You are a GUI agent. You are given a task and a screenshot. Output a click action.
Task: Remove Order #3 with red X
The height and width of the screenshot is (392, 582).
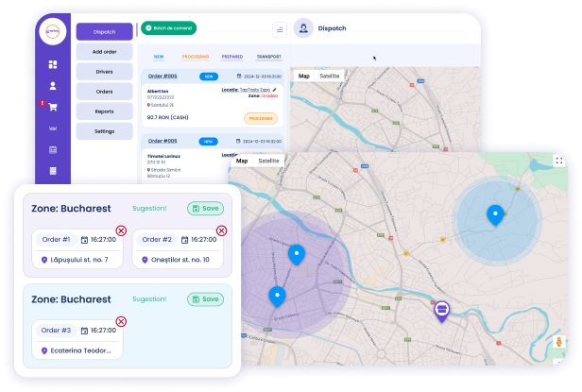point(121,322)
